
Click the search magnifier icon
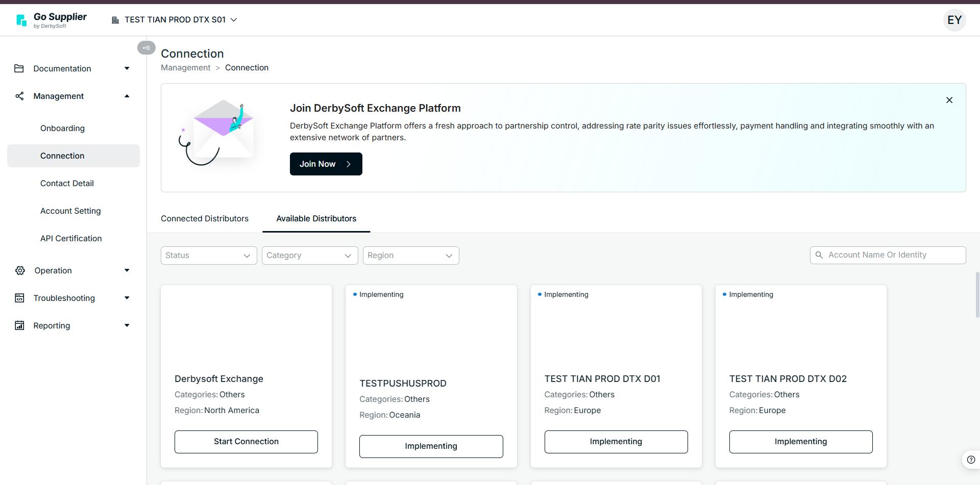[x=819, y=255]
